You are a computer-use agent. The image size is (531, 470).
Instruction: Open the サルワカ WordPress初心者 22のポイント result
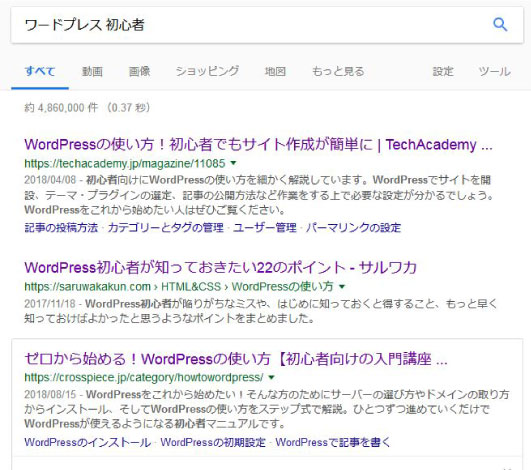(x=220, y=268)
